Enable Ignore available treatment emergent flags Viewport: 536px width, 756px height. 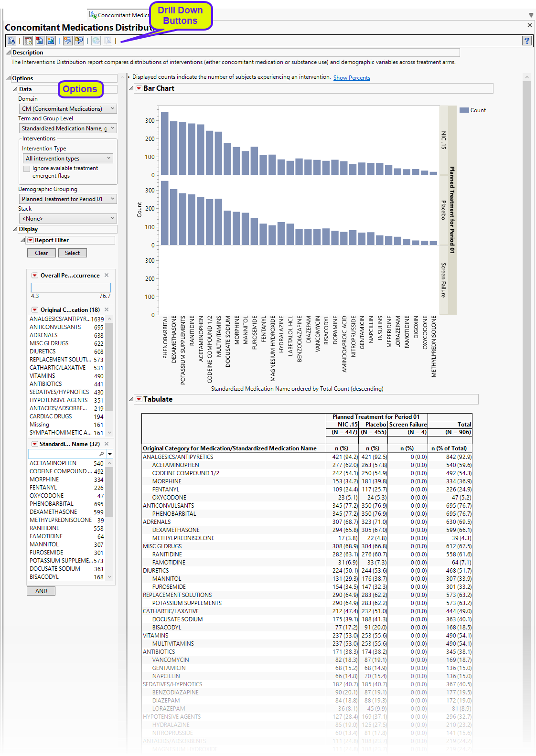tap(27, 169)
